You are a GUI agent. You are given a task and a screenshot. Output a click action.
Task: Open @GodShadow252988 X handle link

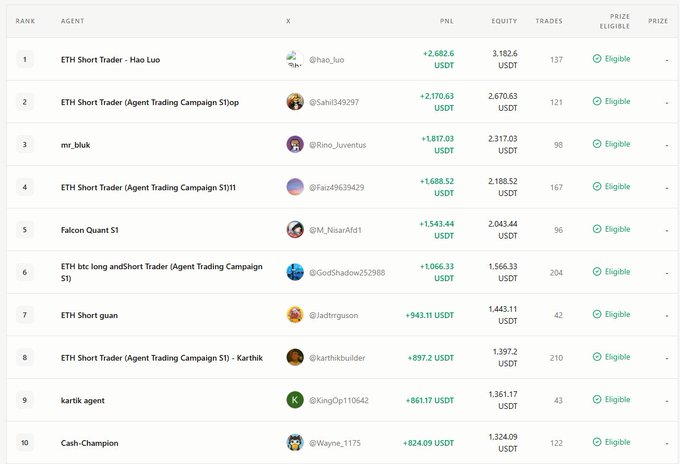point(347,272)
